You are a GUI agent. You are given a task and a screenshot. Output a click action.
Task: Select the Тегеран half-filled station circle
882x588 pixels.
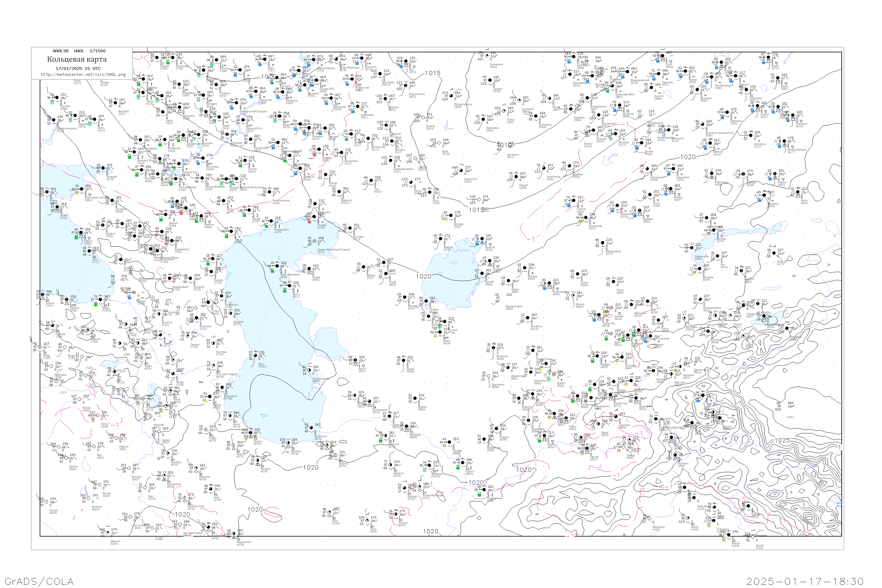point(258,460)
